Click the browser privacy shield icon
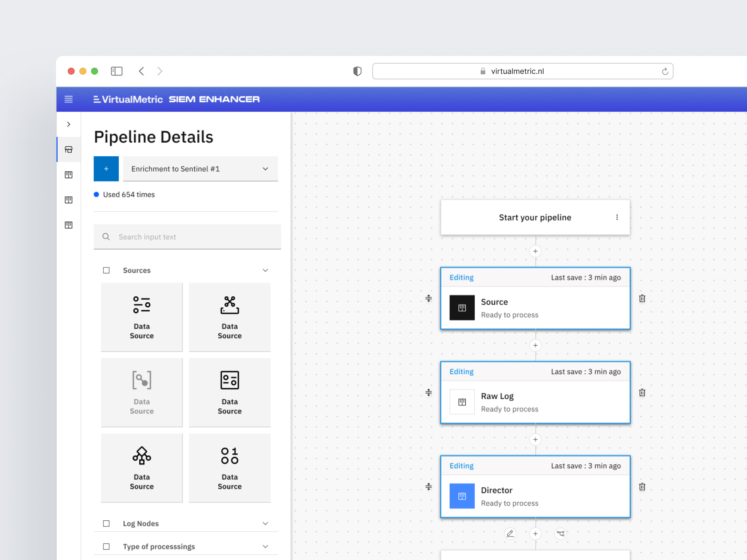Screen dimensions: 747x560 click(x=357, y=71)
